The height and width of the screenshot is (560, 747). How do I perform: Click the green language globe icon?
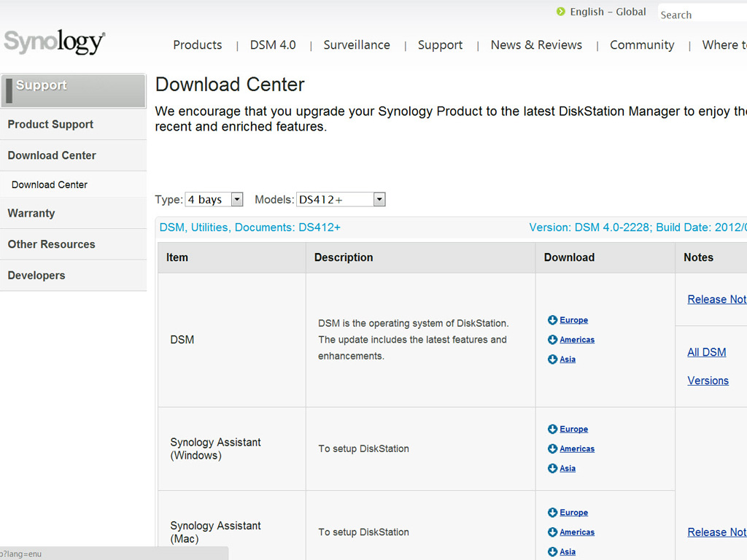click(x=561, y=12)
